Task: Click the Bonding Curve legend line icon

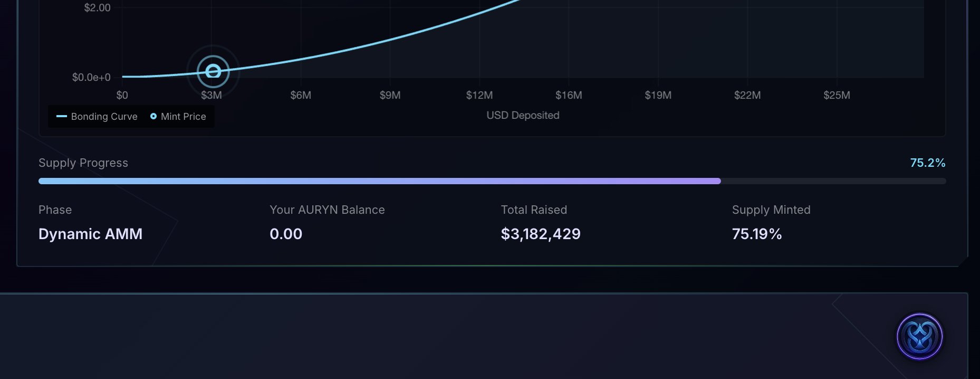Action: (x=62, y=116)
